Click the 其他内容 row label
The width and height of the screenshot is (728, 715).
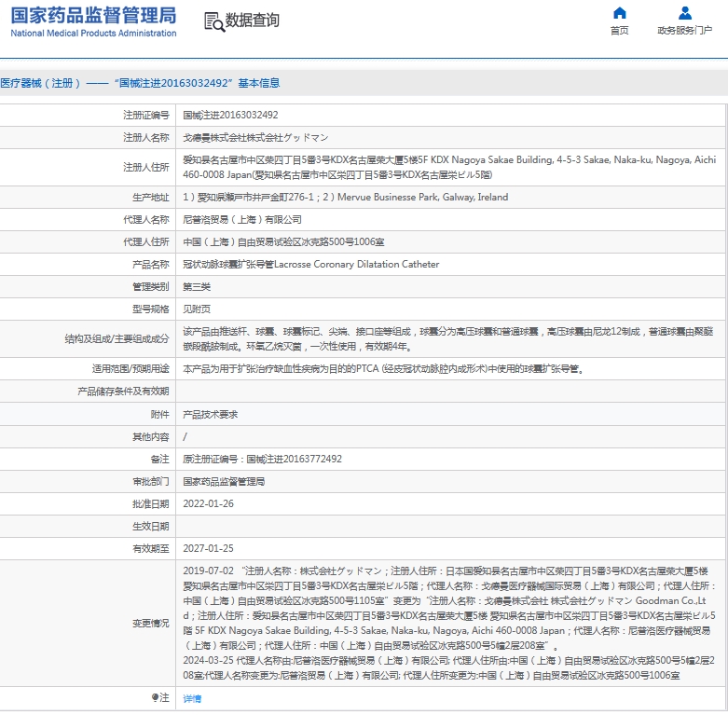tap(150, 437)
